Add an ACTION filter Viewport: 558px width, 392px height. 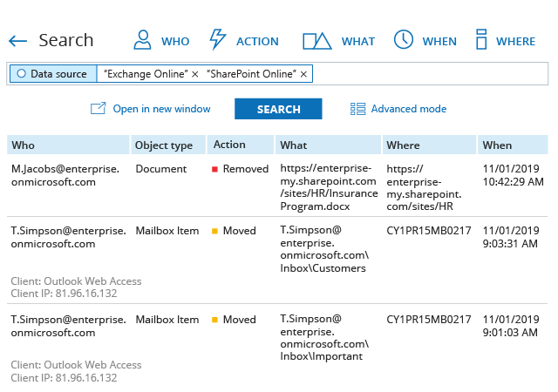244,40
